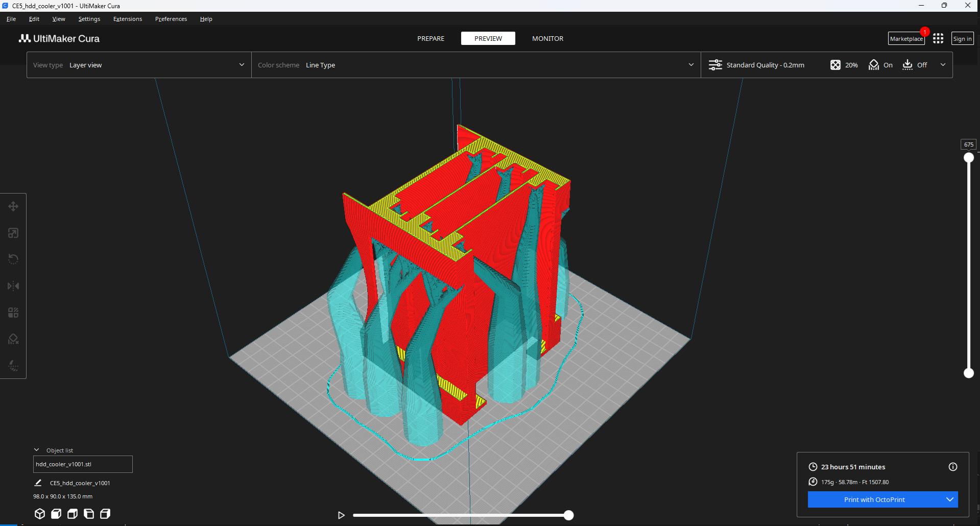Click the pencil icon to rename job
The width and height of the screenshot is (980, 526).
(38, 483)
